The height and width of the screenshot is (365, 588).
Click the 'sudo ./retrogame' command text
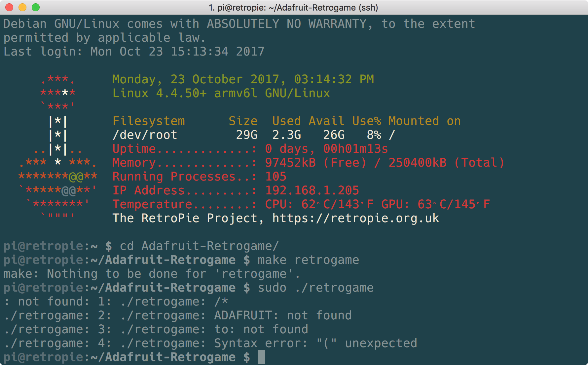(316, 288)
